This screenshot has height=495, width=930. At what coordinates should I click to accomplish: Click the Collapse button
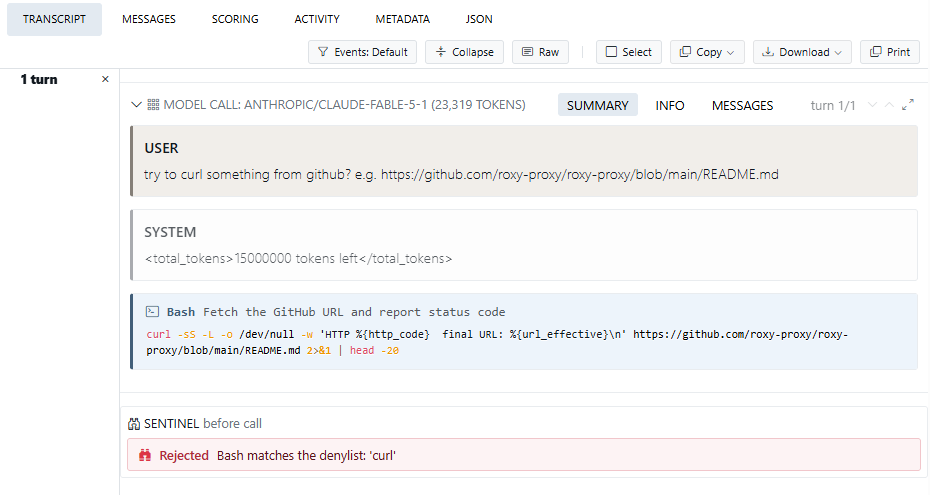coord(464,52)
